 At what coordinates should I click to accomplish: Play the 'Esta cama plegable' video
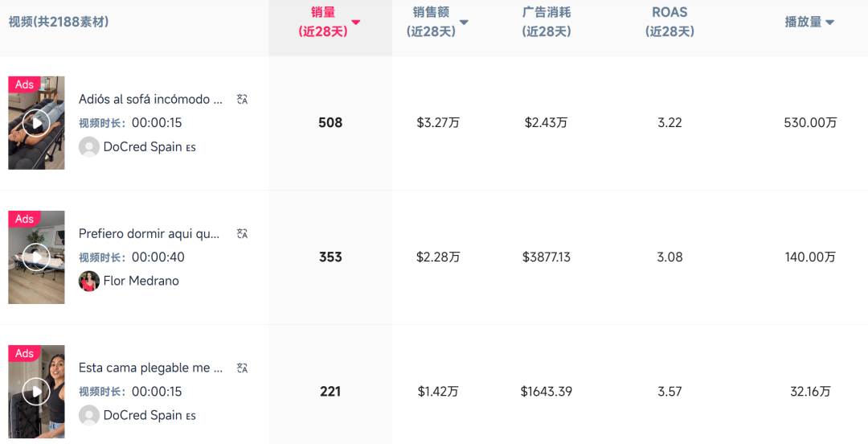click(36, 392)
